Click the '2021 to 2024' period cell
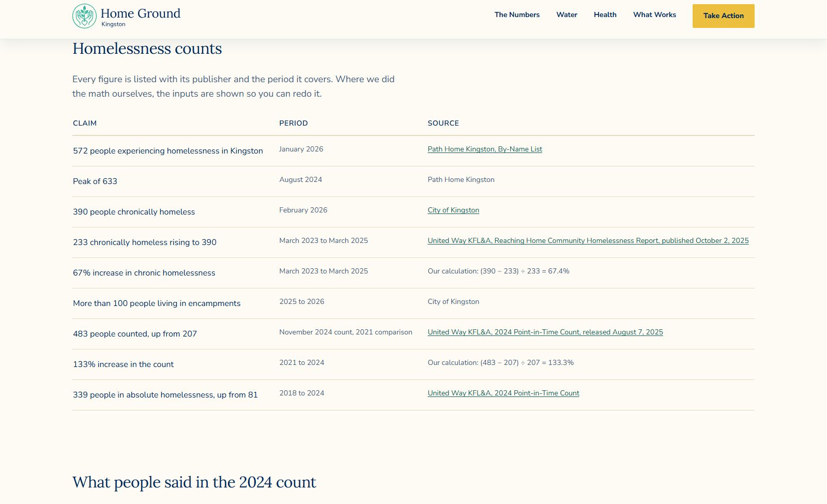Screen dimensions: 827x504 [302, 363]
